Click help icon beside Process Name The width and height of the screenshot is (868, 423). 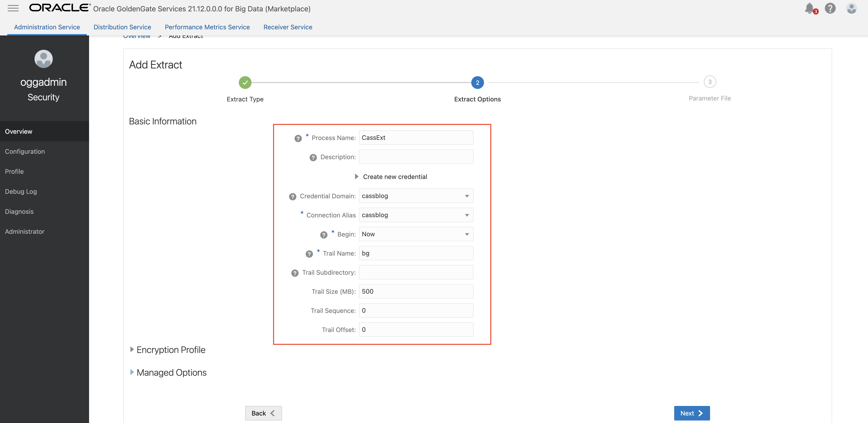(298, 138)
